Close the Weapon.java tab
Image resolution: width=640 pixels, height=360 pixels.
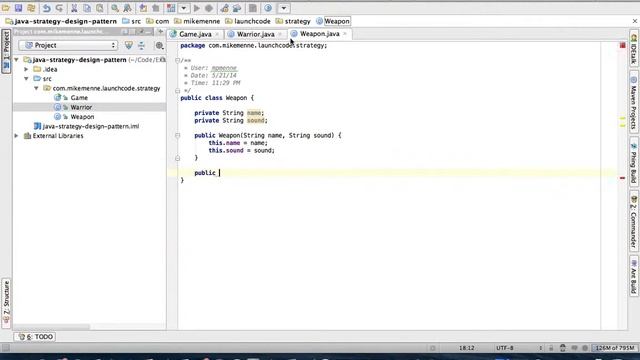click(345, 34)
